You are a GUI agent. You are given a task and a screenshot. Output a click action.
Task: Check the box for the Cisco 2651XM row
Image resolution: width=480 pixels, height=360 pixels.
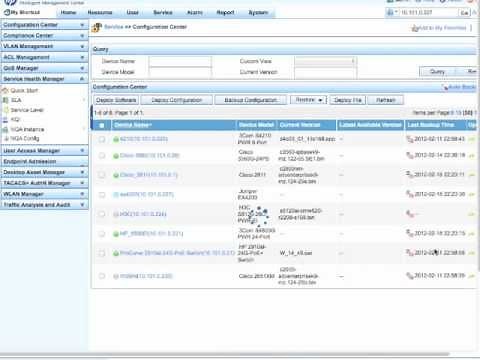tap(102, 276)
